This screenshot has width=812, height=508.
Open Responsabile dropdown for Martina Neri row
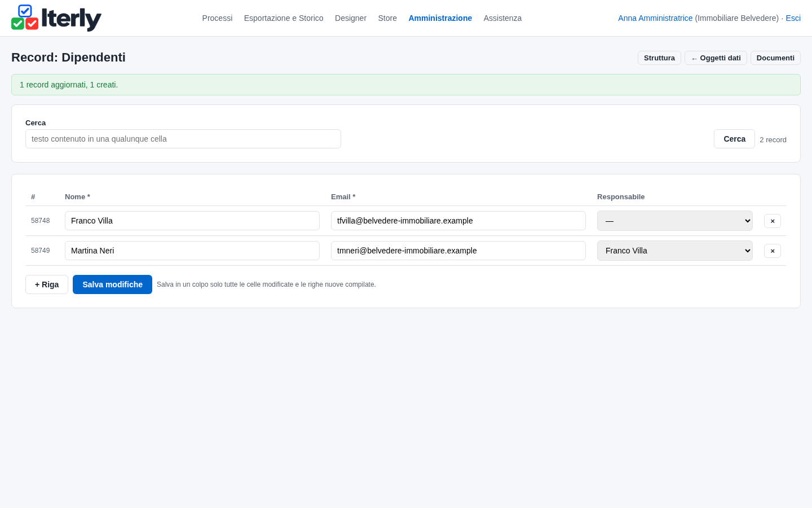(675, 251)
